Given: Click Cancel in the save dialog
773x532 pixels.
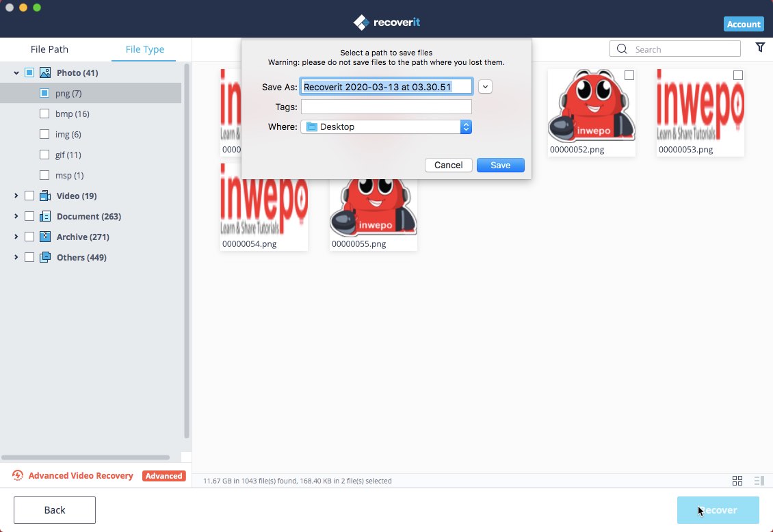Looking at the screenshot, I should click(448, 165).
